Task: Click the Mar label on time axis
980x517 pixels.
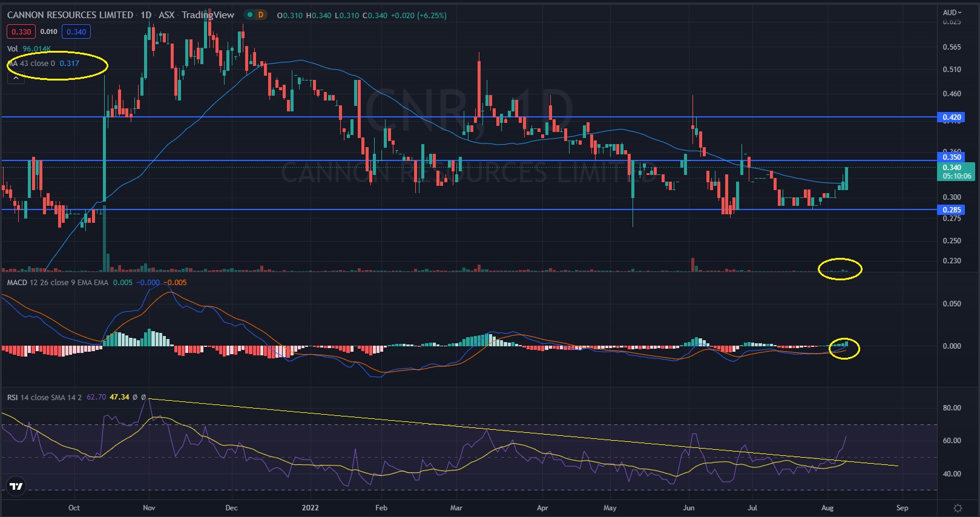Action: click(x=456, y=507)
